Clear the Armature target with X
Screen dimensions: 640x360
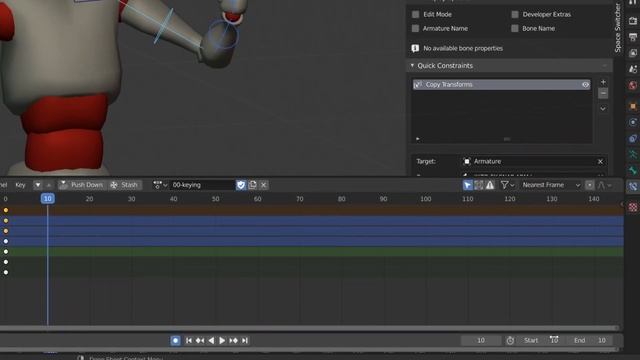point(600,162)
